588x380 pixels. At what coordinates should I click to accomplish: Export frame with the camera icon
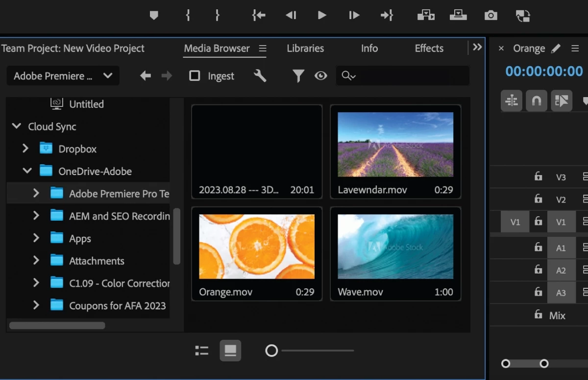pos(491,15)
